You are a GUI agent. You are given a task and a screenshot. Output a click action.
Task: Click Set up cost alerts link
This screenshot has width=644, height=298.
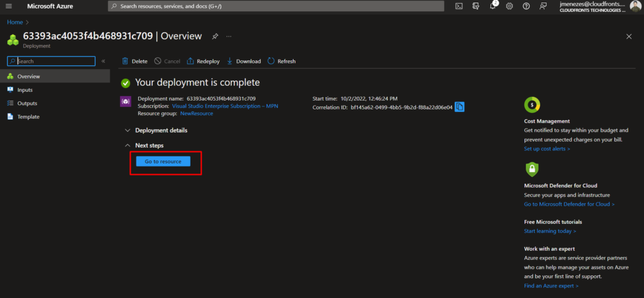coord(547,148)
